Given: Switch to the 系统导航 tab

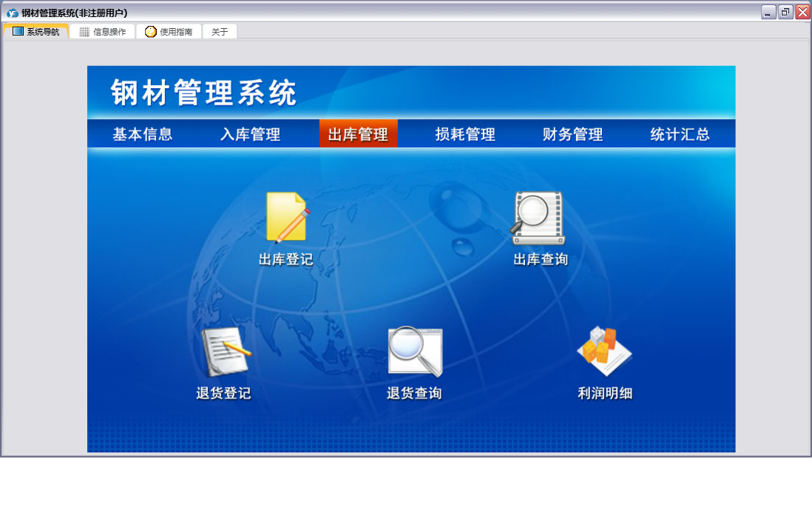Looking at the screenshot, I should point(35,32).
